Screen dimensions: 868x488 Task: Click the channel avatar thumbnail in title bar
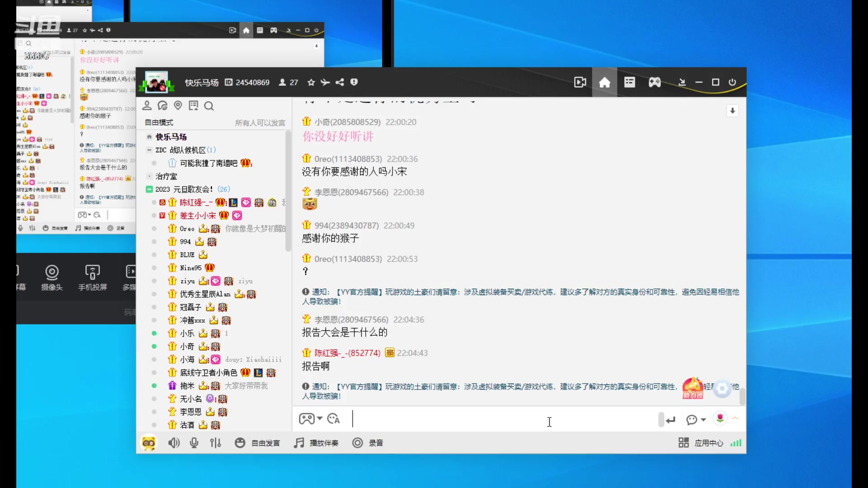point(156,82)
